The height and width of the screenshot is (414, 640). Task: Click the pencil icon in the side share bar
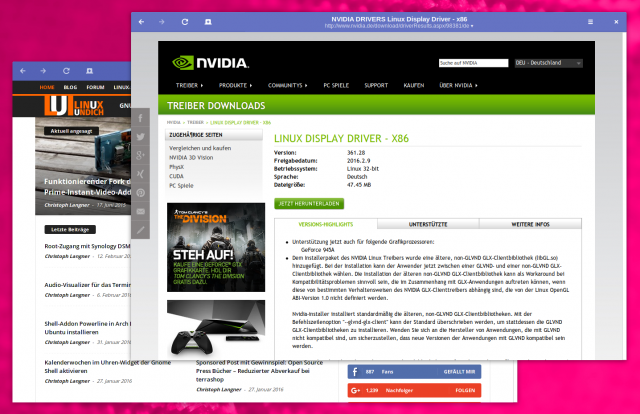coord(140,230)
